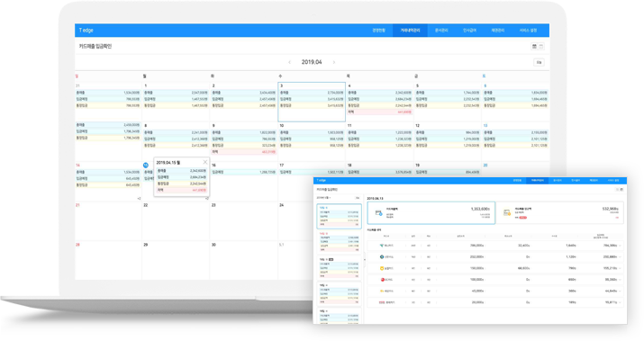The image size is (644, 341).
Task: Open the 서비스 설정 tab
Action: (528, 31)
